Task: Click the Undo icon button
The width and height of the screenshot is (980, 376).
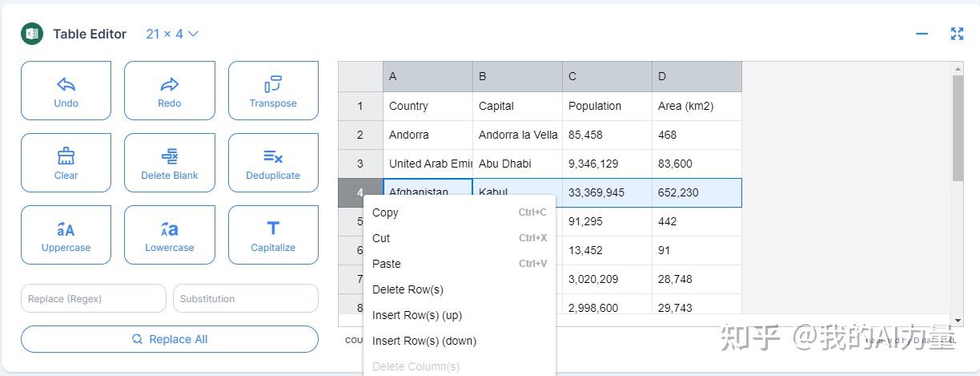Action: click(x=66, y=85)
